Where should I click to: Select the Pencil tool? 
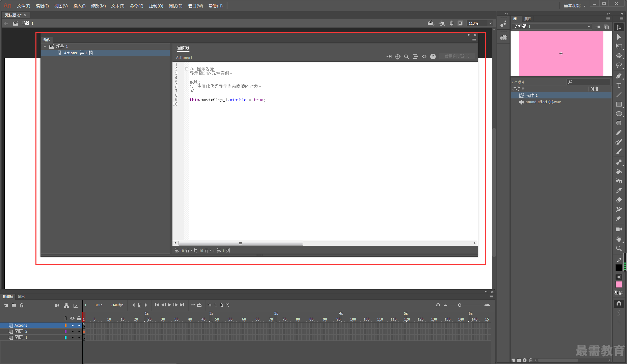[619, 132]
